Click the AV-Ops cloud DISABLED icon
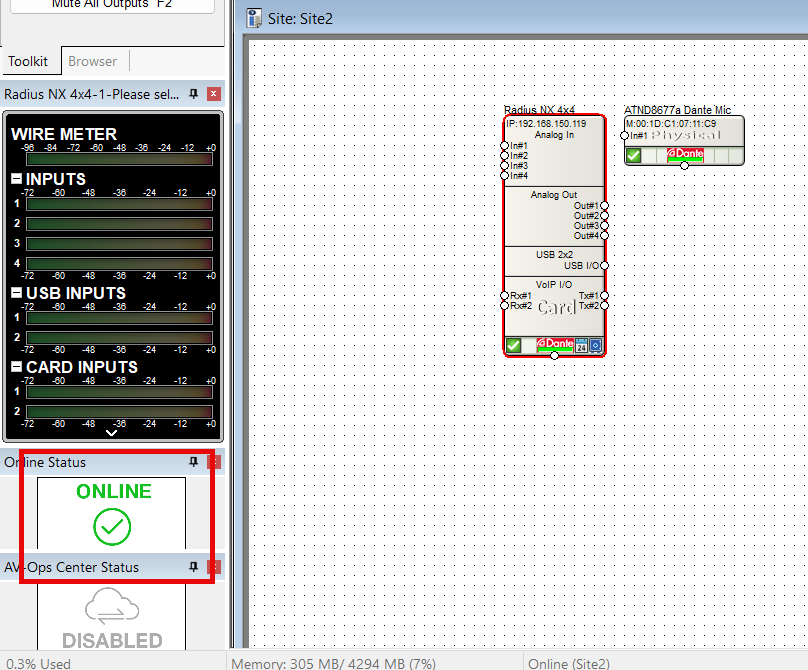The width and height of the screenshot is (808, 670). pyautogui.click(x=112, y=606)
